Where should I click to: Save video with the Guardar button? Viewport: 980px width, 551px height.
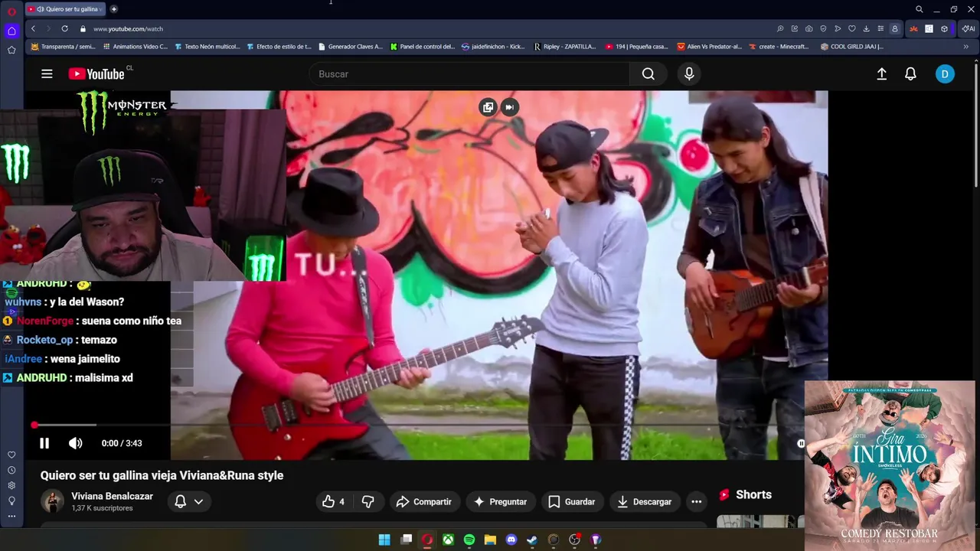pos(572,502)
